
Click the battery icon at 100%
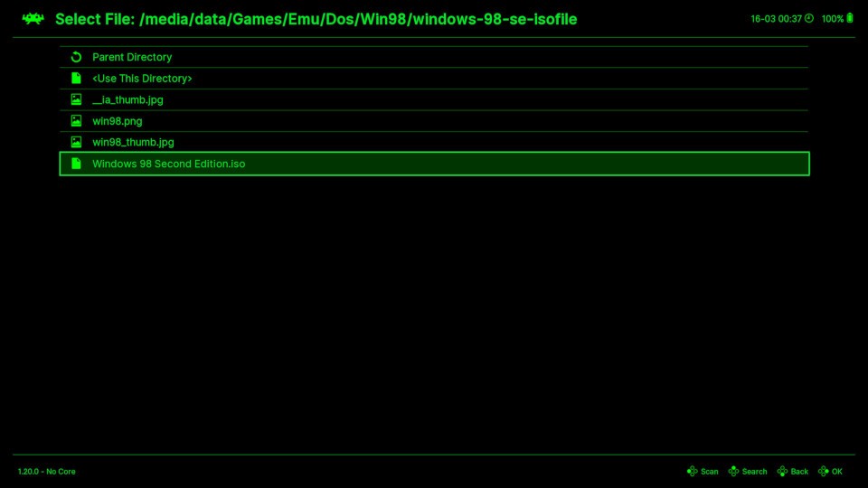point(850,18)
